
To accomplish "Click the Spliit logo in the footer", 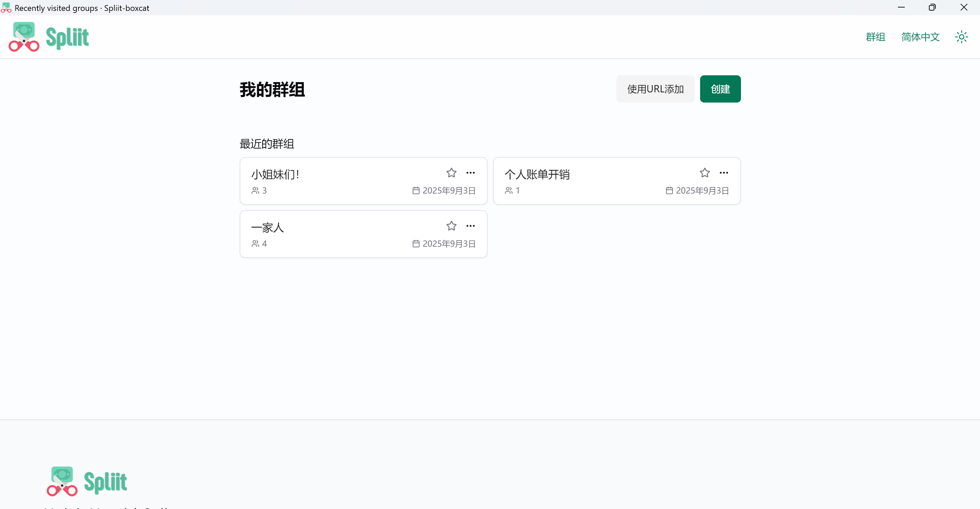I will [x=87, y=482].
